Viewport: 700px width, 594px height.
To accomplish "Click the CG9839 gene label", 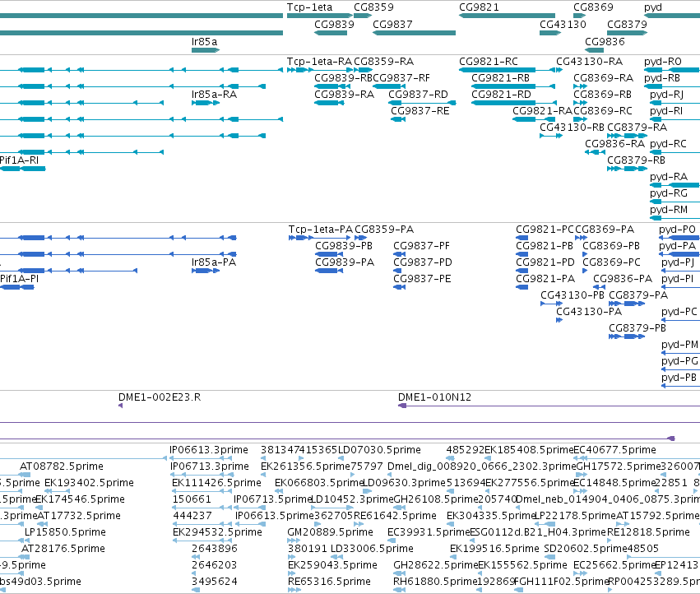I will tap(335, 24).
